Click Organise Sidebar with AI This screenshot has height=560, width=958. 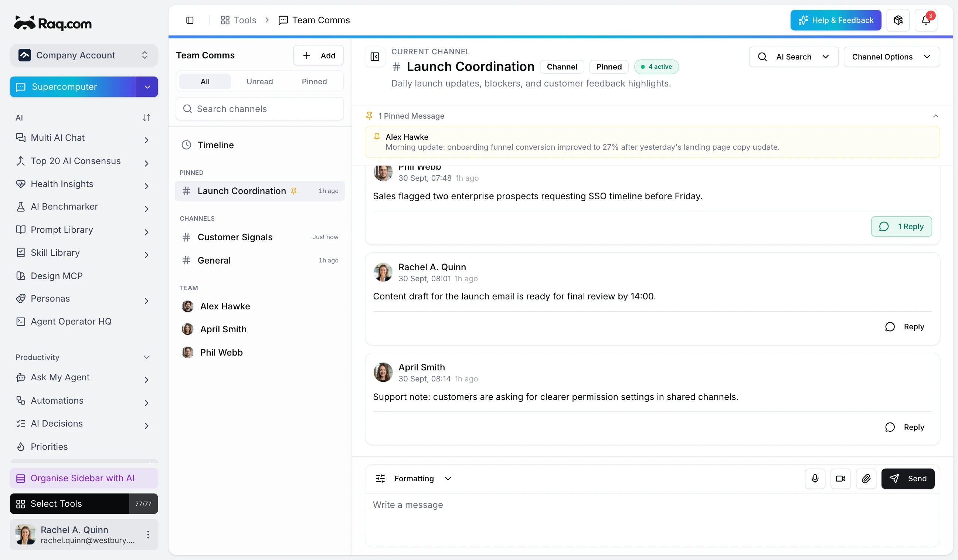coord(84,478)
